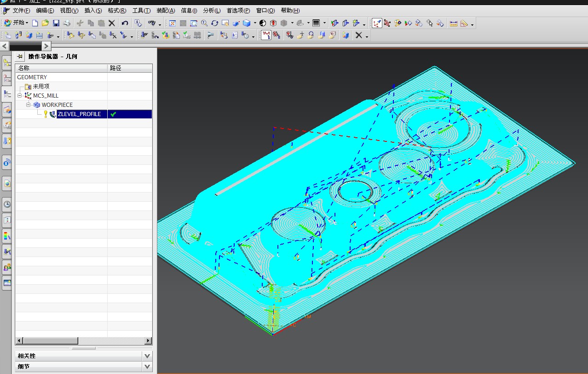The width and height of the screenshot is (588, 374).
Task: Click the Pan hand icon
Action: pos(225,23)
